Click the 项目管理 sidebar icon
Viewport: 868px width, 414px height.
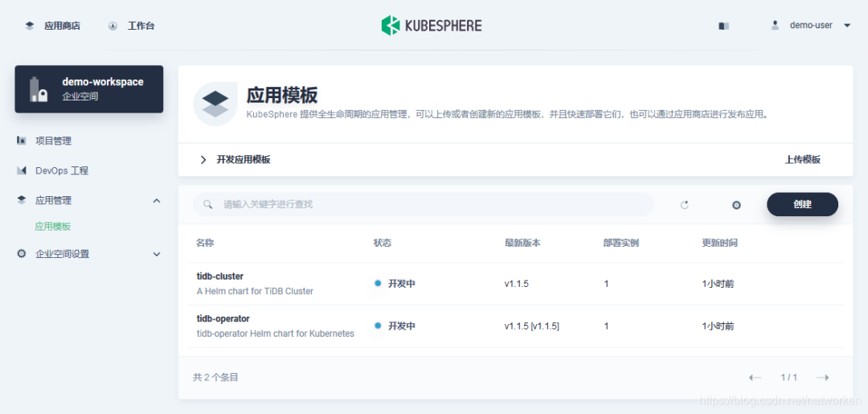tap(22, 141)
